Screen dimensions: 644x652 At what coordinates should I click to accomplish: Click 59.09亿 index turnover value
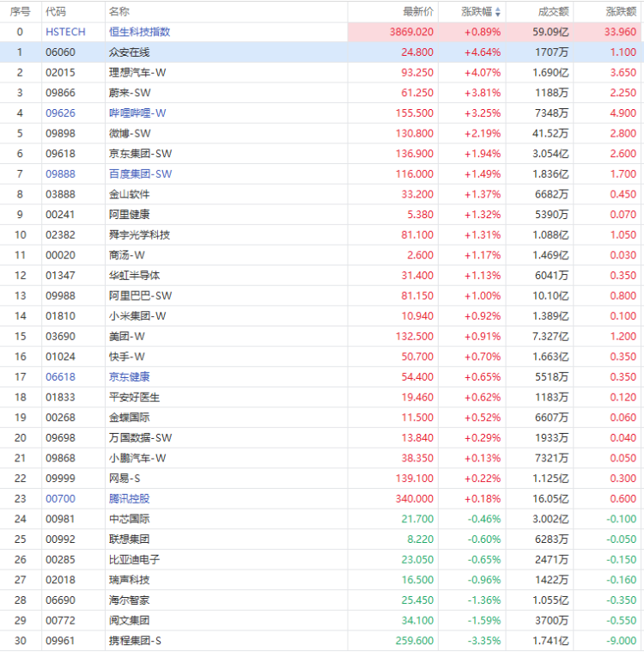point(550,32)
